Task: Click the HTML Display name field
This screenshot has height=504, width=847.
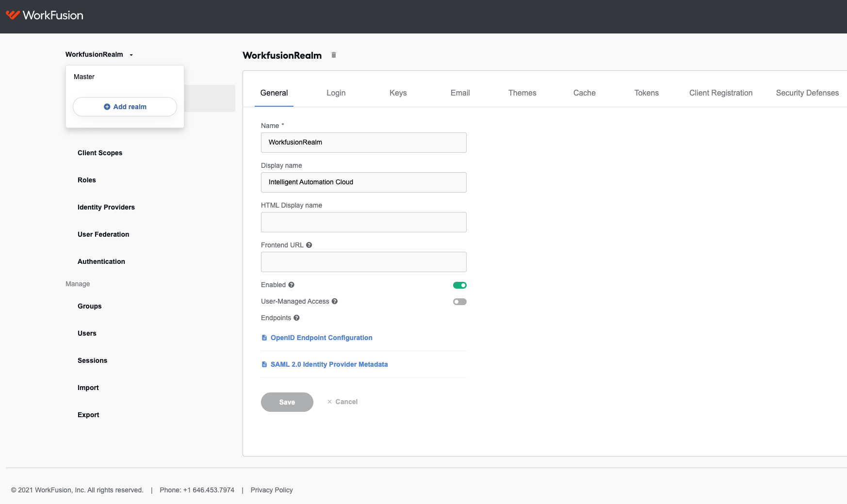Action: pyautogui.click(x=364, y=222)
